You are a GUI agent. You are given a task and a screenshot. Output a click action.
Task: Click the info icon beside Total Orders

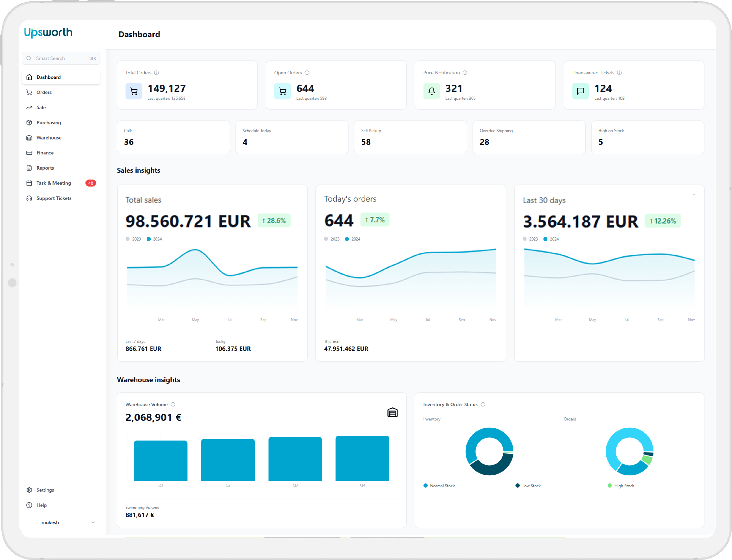156,73
